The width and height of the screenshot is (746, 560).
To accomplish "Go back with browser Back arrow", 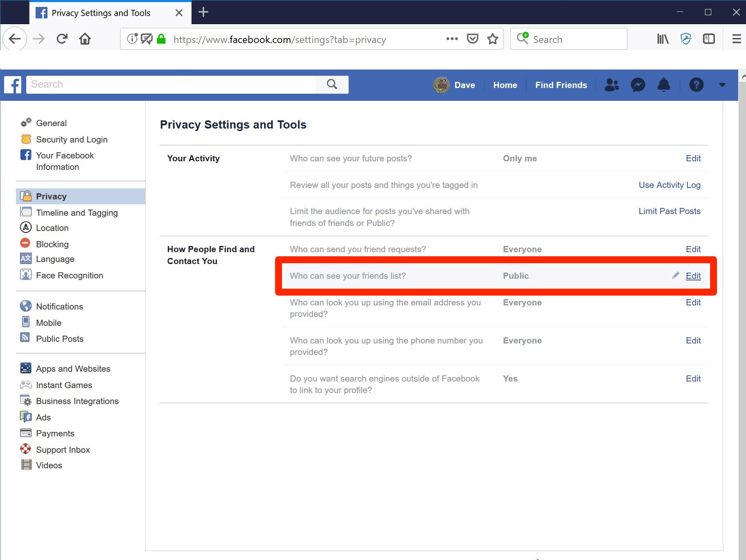I will coord(15,39).
